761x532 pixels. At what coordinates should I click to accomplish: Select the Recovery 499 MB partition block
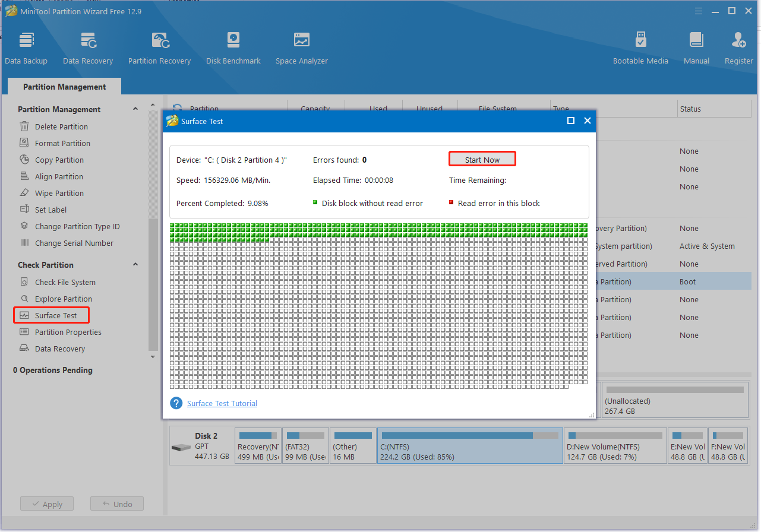click(258, 445)
